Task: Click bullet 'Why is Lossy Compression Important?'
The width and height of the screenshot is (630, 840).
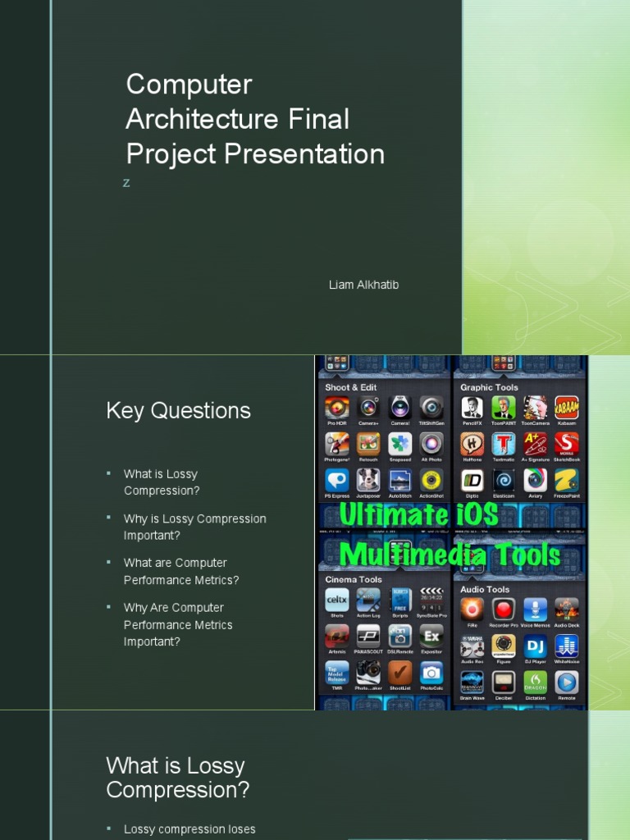Action: tap(195, 527)
